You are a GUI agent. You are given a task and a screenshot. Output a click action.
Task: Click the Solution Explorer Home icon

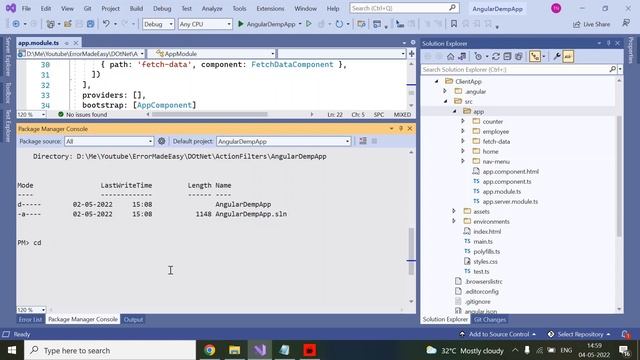(x=450, y=56)
